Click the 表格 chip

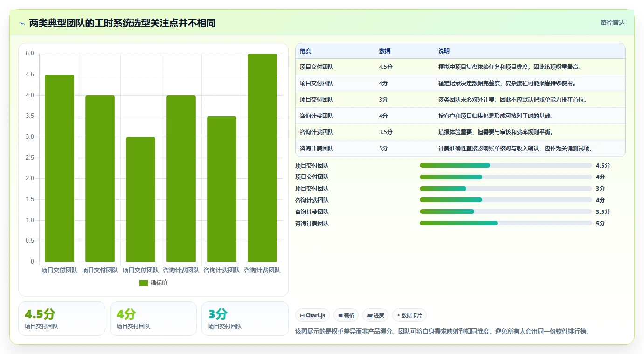click(x=346, y=315)
